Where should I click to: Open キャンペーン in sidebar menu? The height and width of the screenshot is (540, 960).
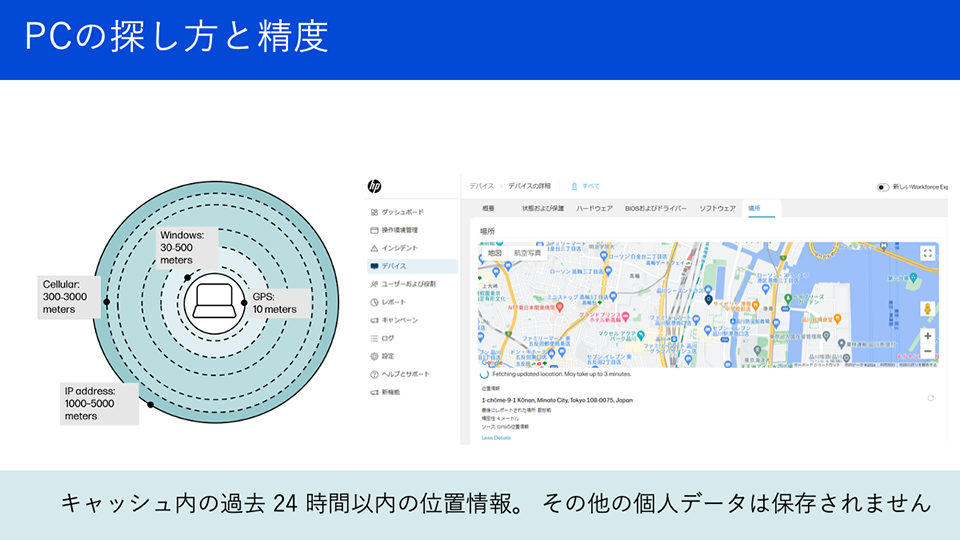coord(400,320)
